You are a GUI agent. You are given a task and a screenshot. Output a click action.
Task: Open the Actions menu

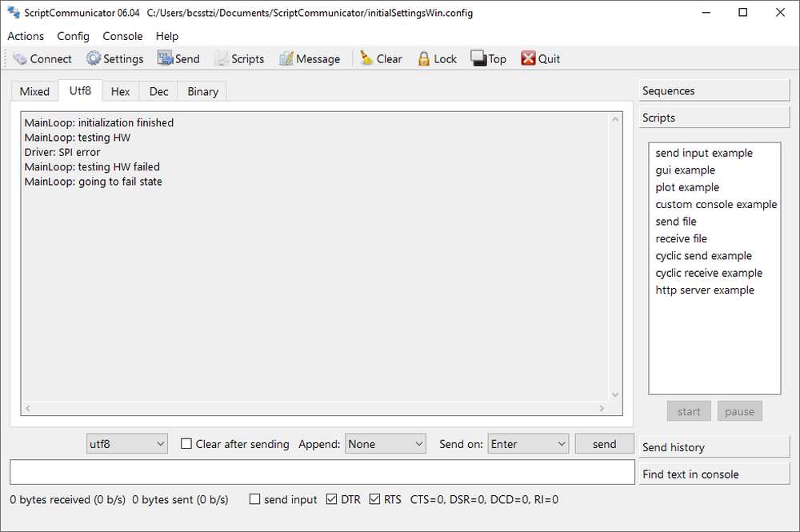pos(26,36)
